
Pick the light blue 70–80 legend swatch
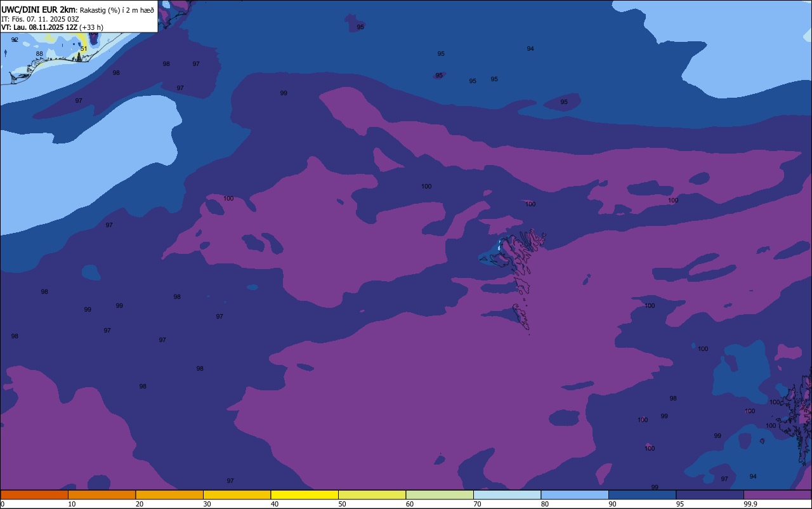tap(507, 494)
